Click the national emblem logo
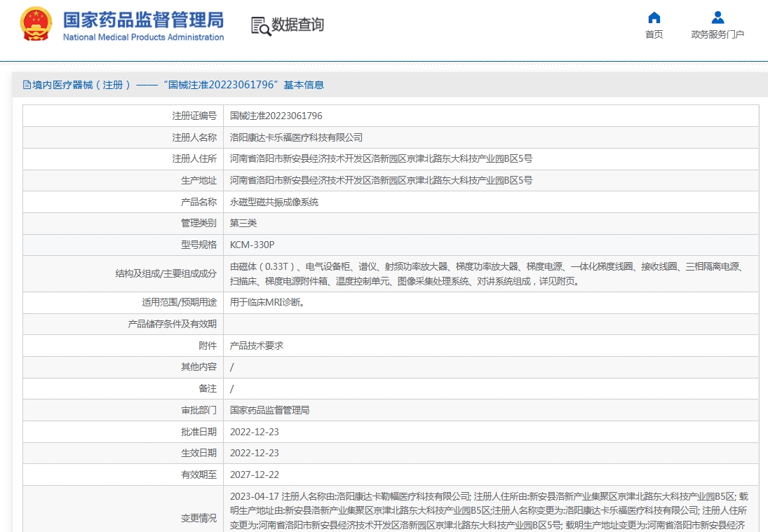This screenshot has height=532, width=768. (36, 24)
